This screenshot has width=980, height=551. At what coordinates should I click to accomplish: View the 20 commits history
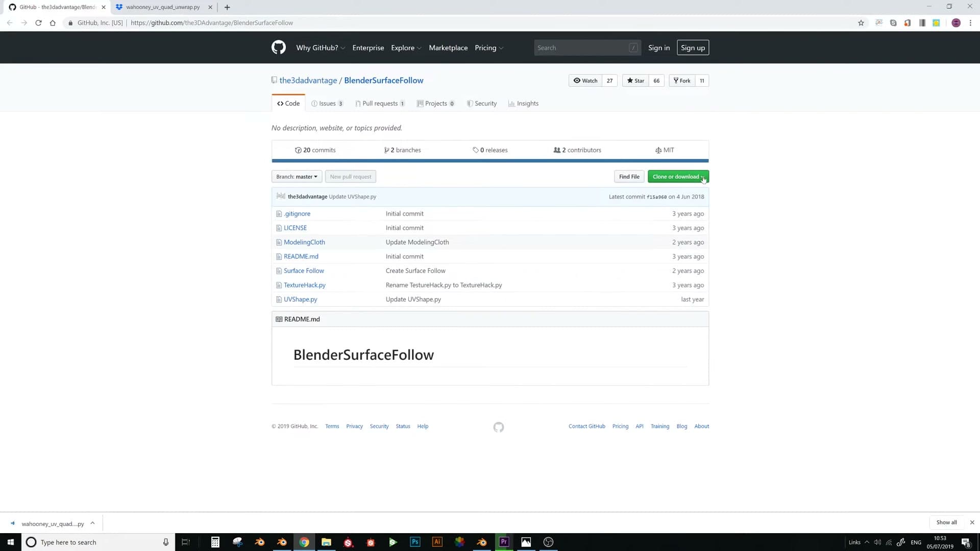click(x=315, y=150)
